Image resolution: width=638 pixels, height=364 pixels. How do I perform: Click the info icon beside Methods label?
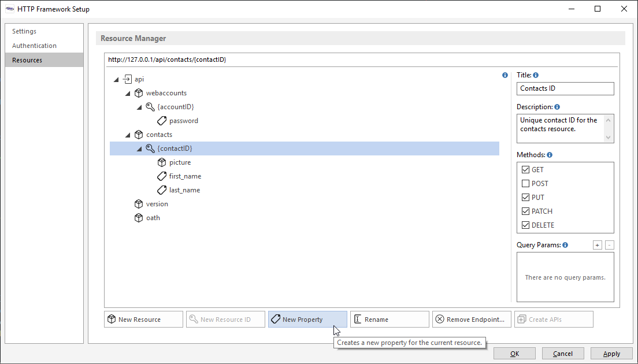(x=550, y=155)
